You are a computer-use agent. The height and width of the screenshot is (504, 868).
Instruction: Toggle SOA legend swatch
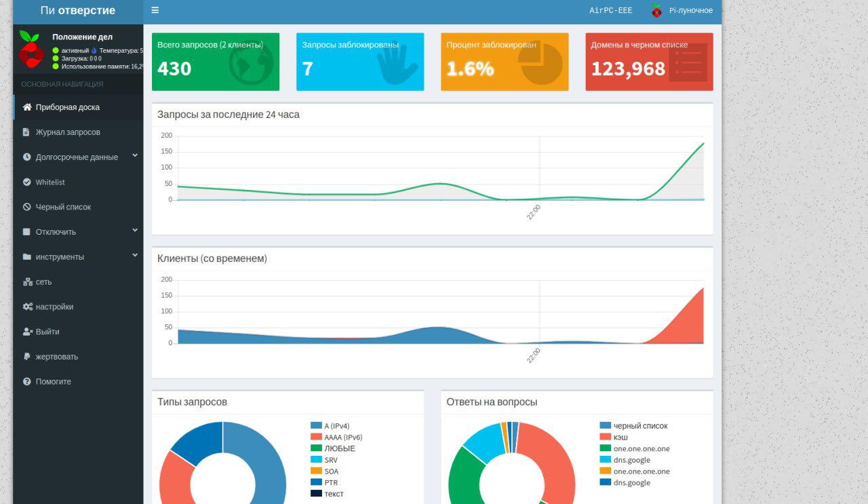click(316, 471)
